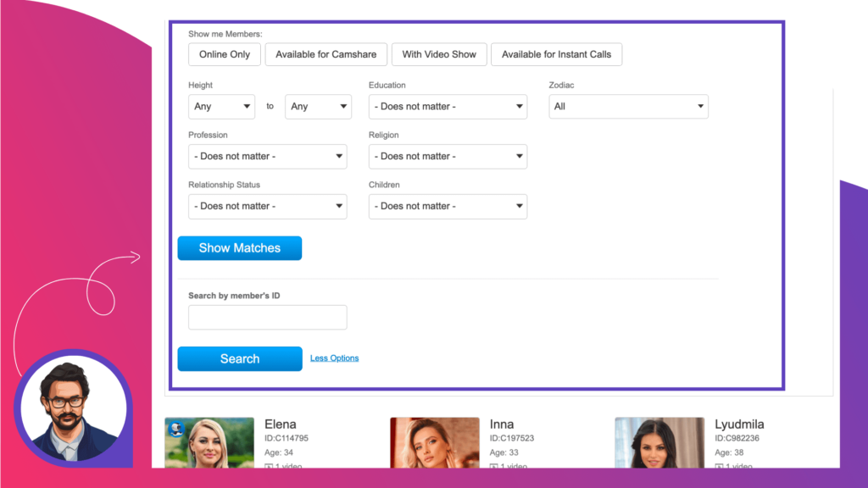
Task: Open the maximum Height dropdown
Action: [319, 106]
